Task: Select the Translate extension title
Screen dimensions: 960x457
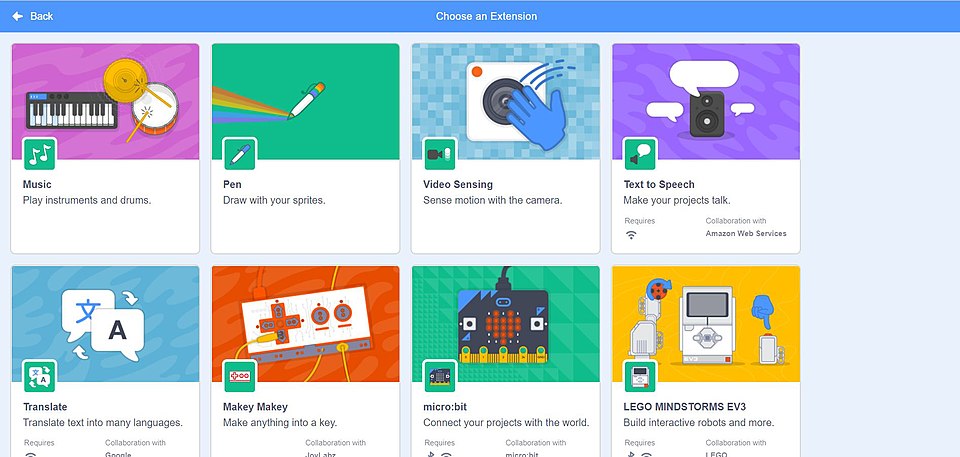Action: tap(45, 407)
